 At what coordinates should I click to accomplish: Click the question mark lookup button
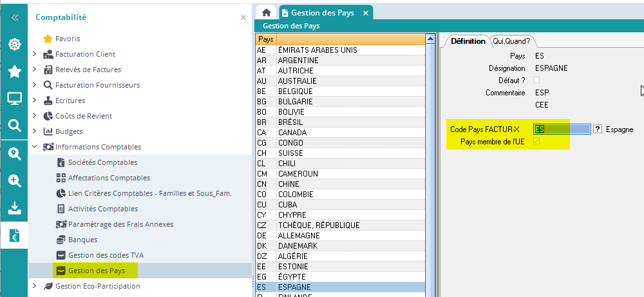[598, 129]
